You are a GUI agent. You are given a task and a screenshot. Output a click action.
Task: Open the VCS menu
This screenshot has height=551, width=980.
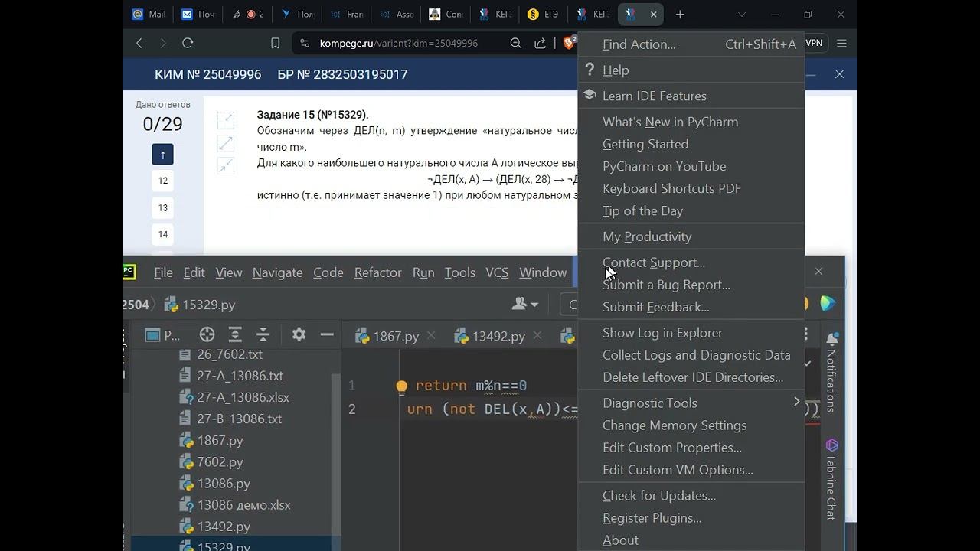tap(497, 272)
